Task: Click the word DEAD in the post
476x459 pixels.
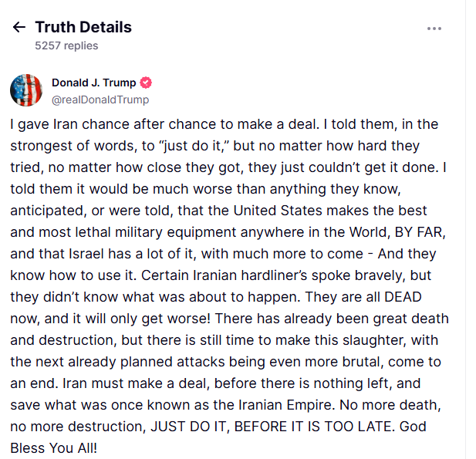Action: [x=403, y=297]
